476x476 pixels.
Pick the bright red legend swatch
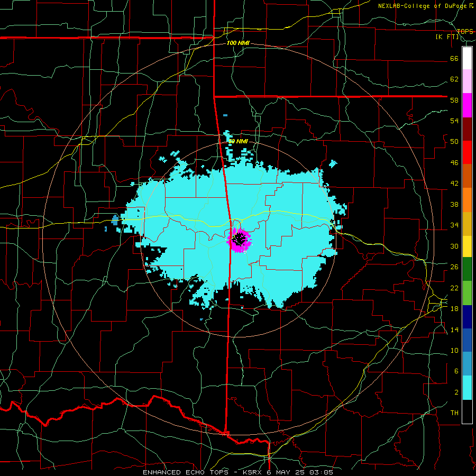[467, 152]
